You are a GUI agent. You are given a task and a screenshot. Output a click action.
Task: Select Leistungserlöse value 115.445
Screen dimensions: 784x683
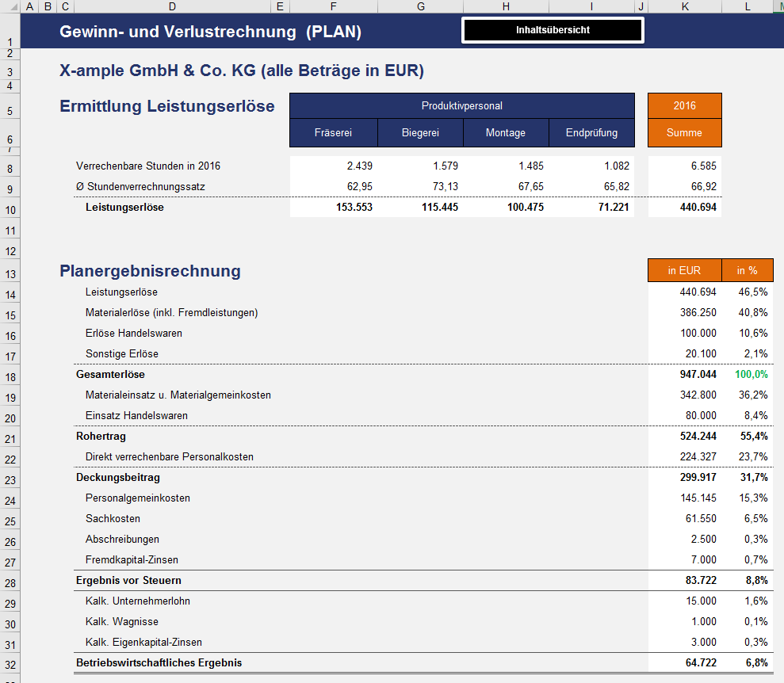pyautogui.click(x=420, y=207)
